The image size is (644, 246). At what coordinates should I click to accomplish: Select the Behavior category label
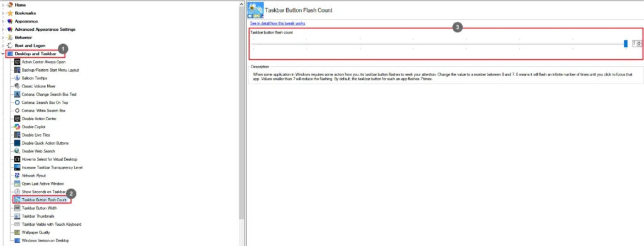(x=23, y=37)
